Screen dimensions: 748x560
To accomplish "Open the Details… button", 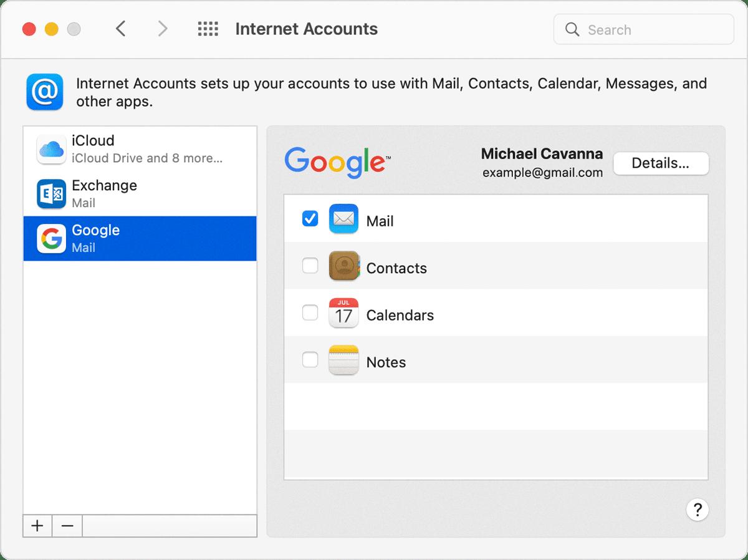I will [x=661, y=163].
